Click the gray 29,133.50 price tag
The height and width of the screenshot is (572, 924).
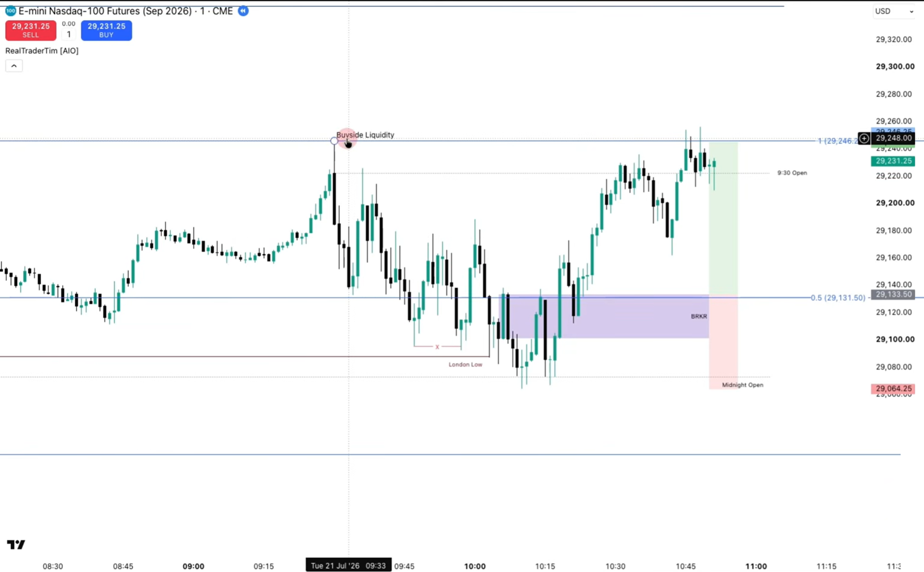tap(893, 294)
